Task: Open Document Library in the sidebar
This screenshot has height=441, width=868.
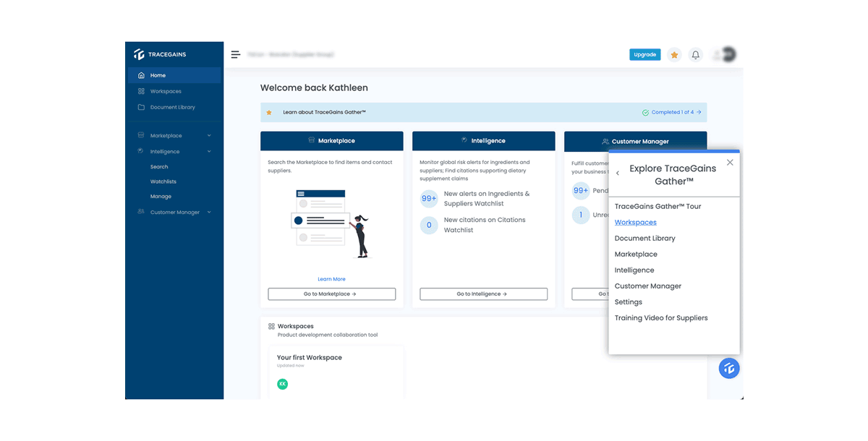Action: click(x=174, y=107)
